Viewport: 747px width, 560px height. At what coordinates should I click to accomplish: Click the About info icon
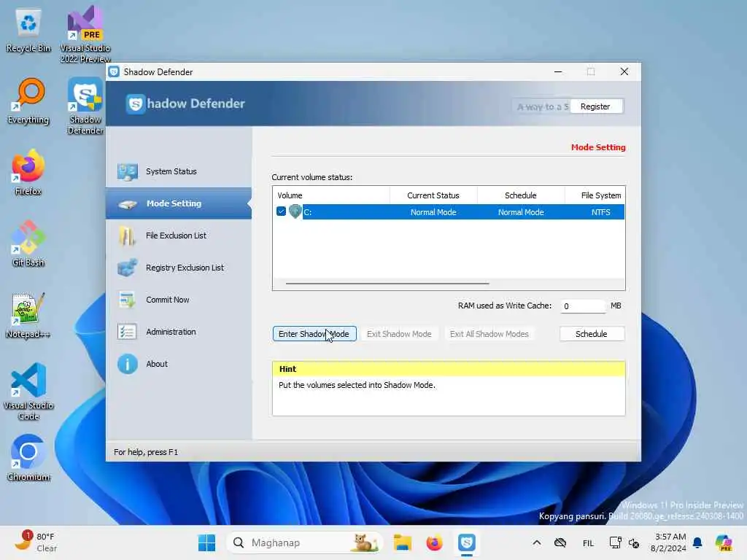point(127,365)
